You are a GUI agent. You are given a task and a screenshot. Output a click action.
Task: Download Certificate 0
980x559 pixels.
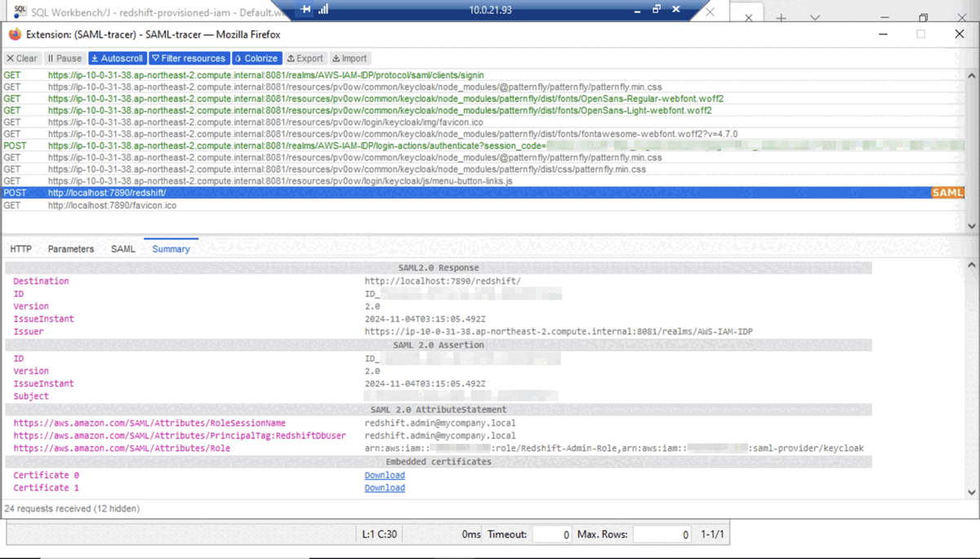[x=385, y=475]
